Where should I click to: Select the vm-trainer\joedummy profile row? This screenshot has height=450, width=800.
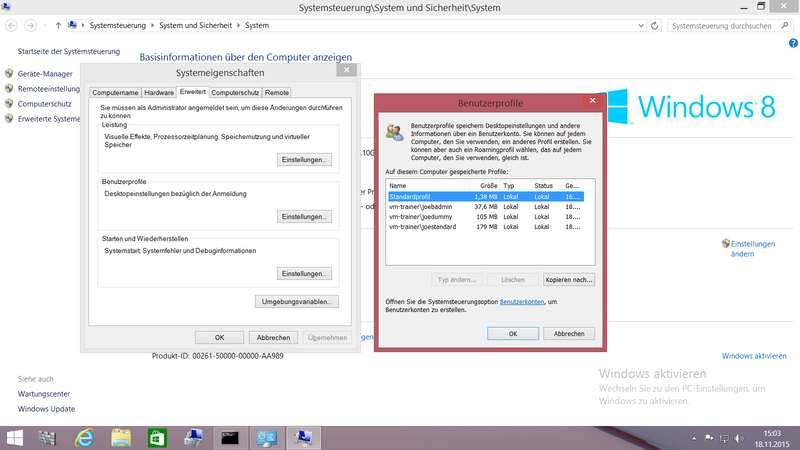[486, 217]
